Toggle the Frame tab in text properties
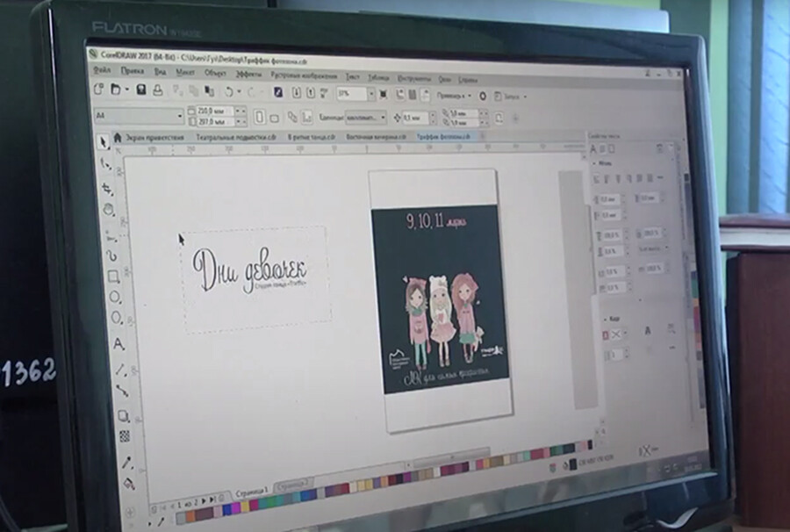The width and height of the screenshot is (790, 532). [611, 149]
